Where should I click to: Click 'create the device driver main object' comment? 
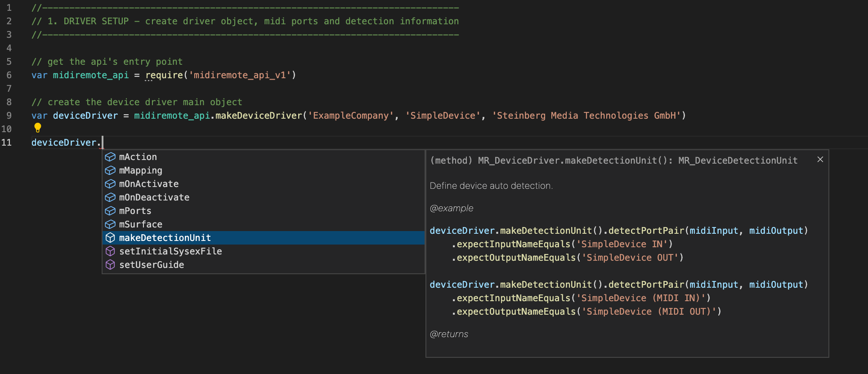[x=137, y=102]
